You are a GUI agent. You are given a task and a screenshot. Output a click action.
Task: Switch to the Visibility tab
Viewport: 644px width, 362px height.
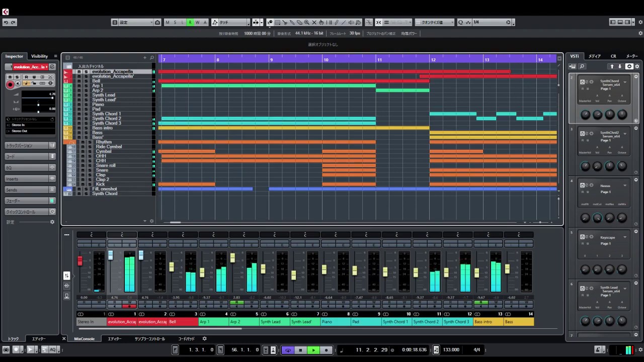pos(39,56)
